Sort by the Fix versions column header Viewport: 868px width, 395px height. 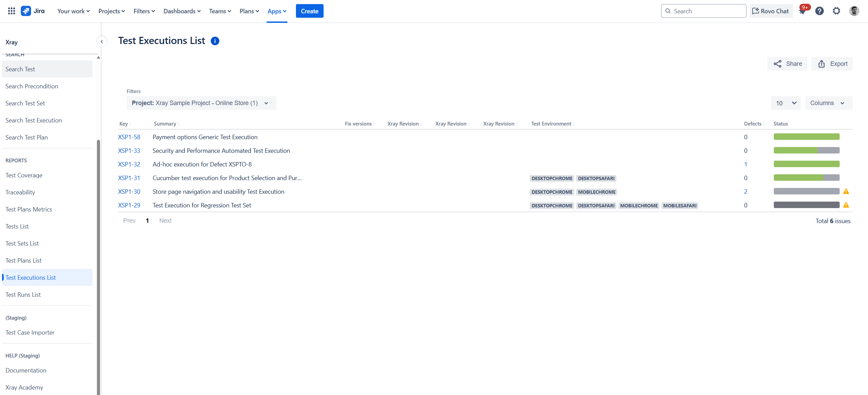click(359, 124)
